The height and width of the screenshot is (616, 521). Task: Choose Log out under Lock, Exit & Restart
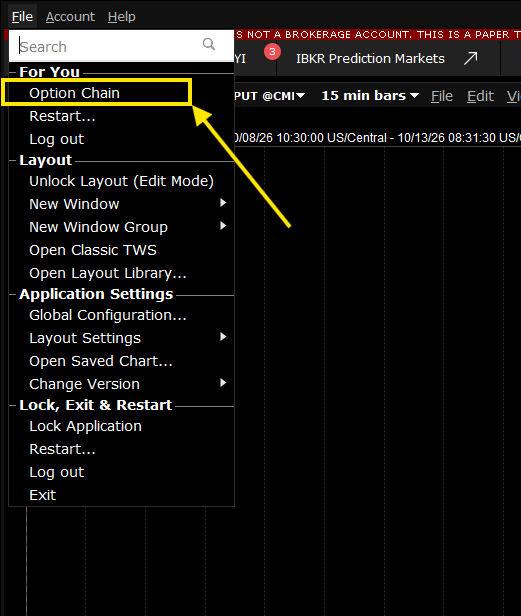[x=121, y=472]
